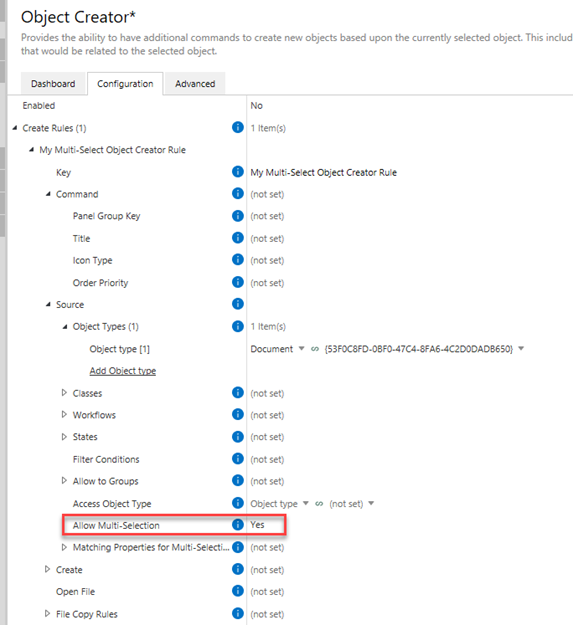Open info icon for Order Priority
Viewport: 573px width, 625px height.
[x=237, y=282]
